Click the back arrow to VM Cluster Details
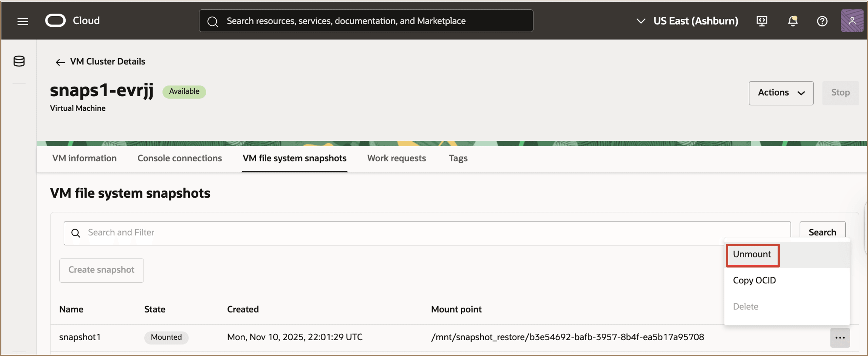The width and height of the screenshot is (868, 356). click(x=60, y=62)
